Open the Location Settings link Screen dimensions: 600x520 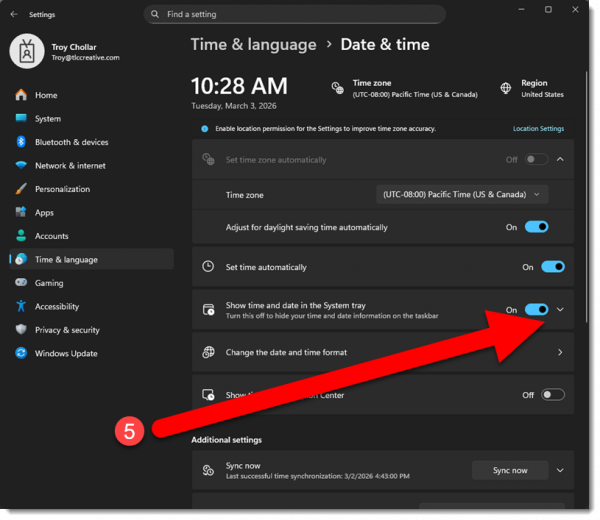click(538, 129)
